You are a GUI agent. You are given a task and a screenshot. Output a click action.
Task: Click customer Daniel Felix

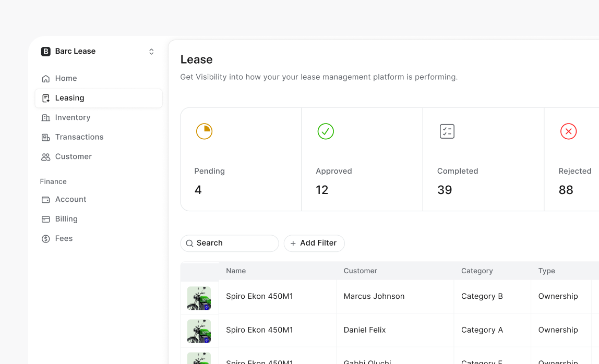click(x=365, y=330)
